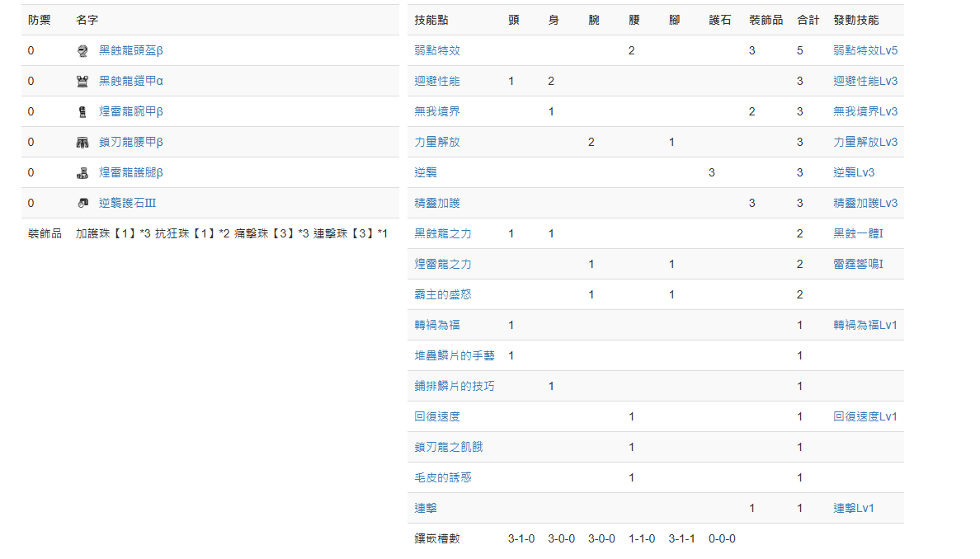Open the 鎖刃龍腰甲β armor link
Screen dimensions: 980x559
pos(130,143)
